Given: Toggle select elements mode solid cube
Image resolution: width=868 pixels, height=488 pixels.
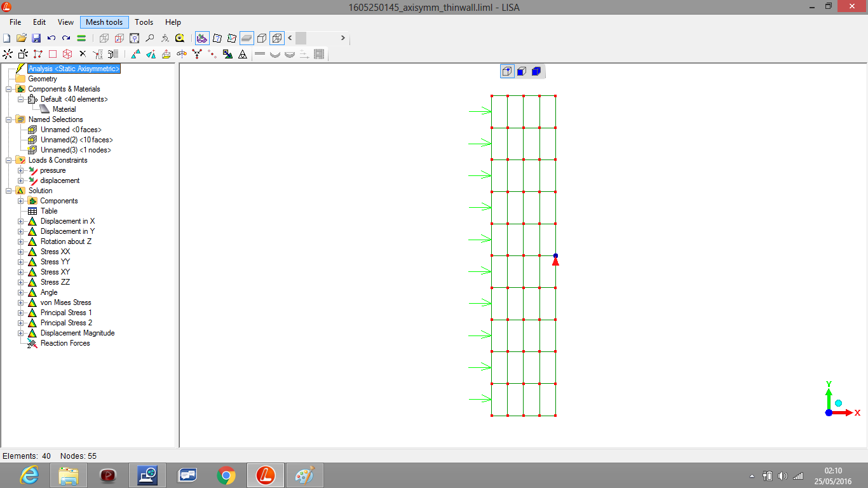Looking at the screenshot, I should 536,71.
